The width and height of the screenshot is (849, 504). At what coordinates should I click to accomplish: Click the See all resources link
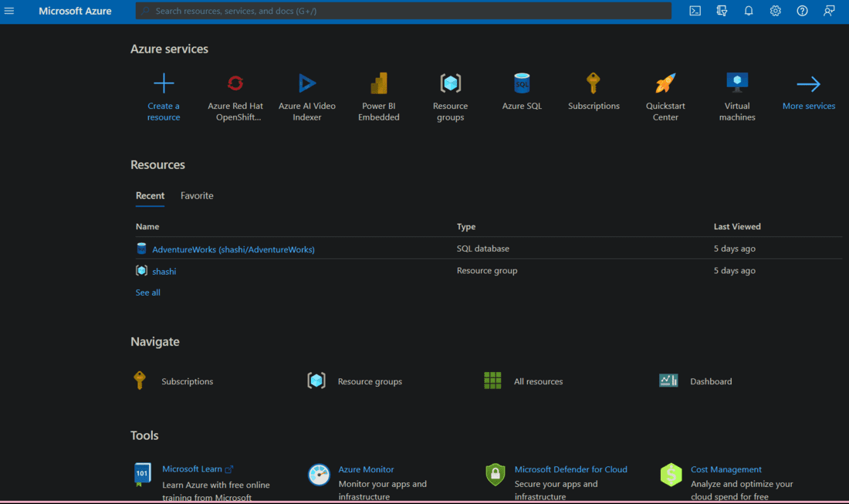[148, 293]
